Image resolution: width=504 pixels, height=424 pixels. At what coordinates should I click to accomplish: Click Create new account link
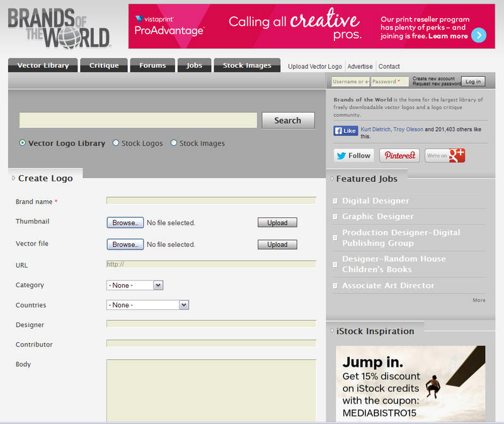coord(433,79)
